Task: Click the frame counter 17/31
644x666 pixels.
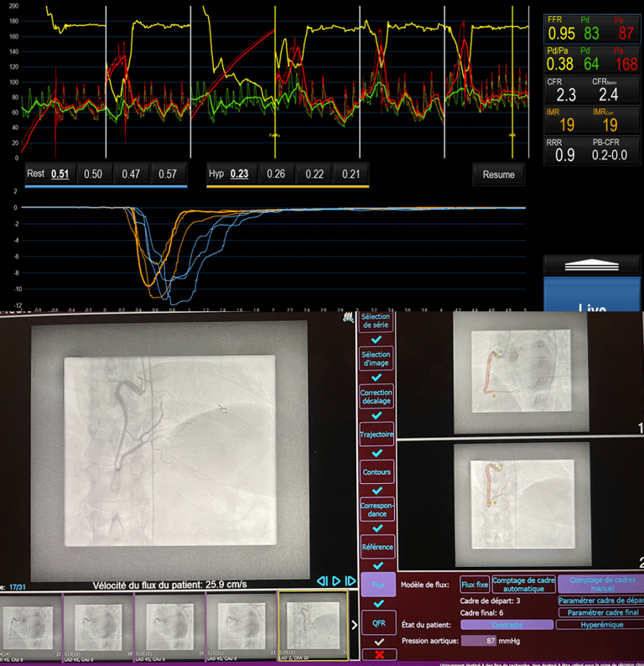Action: pyautogui.click(x=18, y=587)
